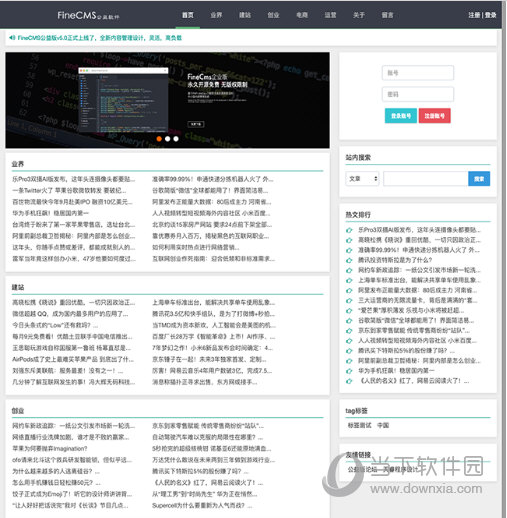This screenshot has width=507, height=518.
Task: Open the 业界 navigation item
Action: (x=216, y=15)
